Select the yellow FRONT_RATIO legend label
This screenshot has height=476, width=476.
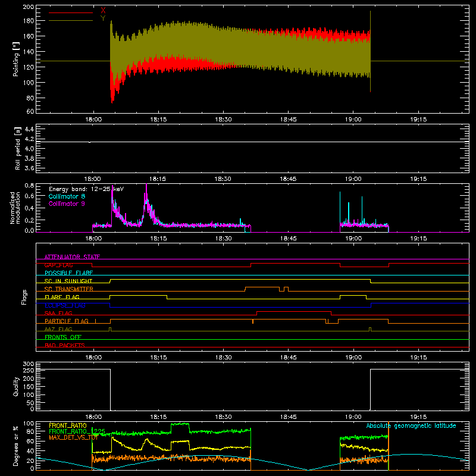click(68, 425)
